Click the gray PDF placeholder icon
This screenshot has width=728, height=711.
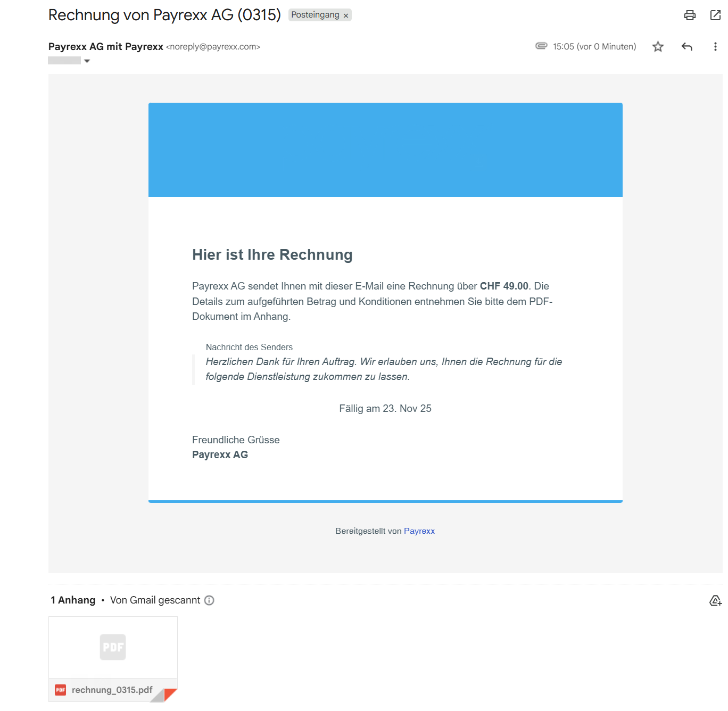pos(113,647)
